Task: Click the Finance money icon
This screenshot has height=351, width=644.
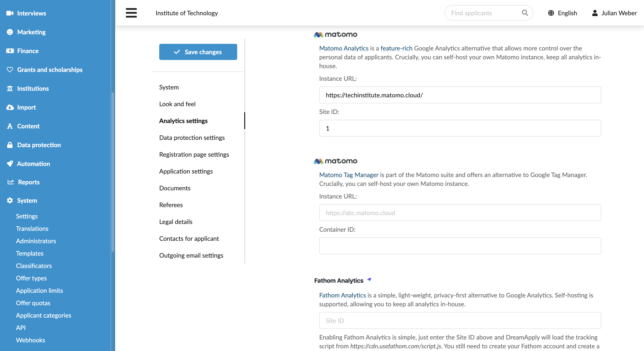Action: pos(10,51)
